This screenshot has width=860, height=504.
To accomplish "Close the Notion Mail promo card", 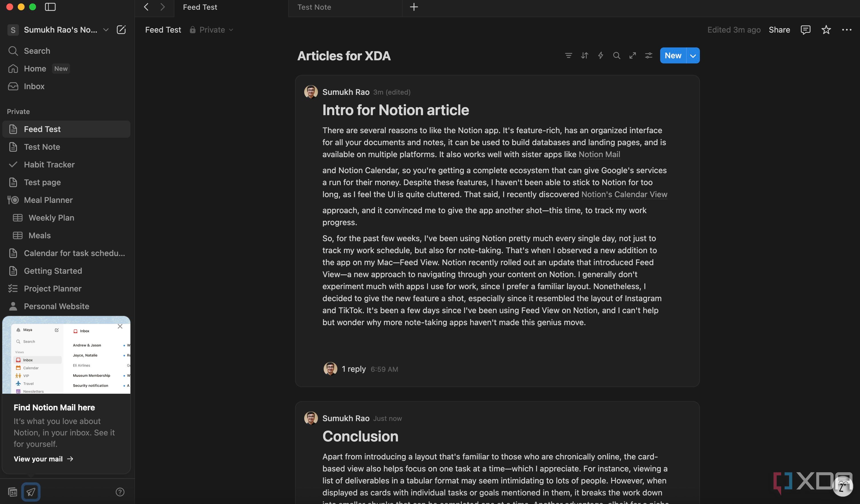I will click(120, 326).
